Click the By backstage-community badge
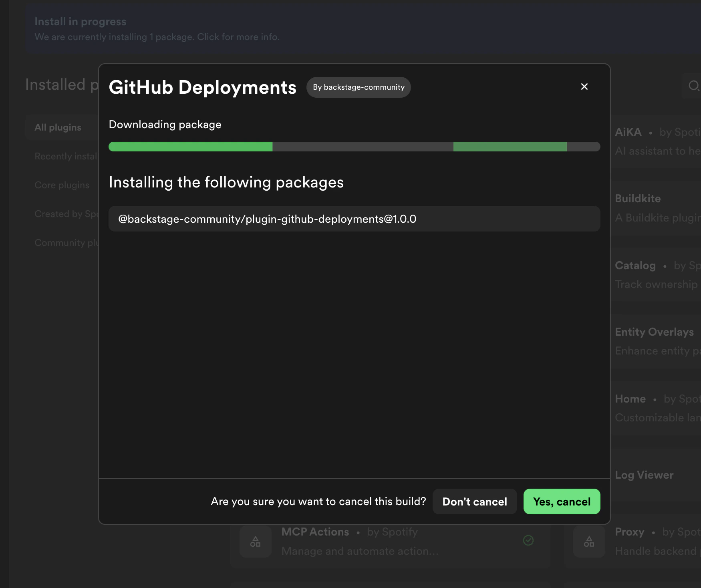 (359, 87)
